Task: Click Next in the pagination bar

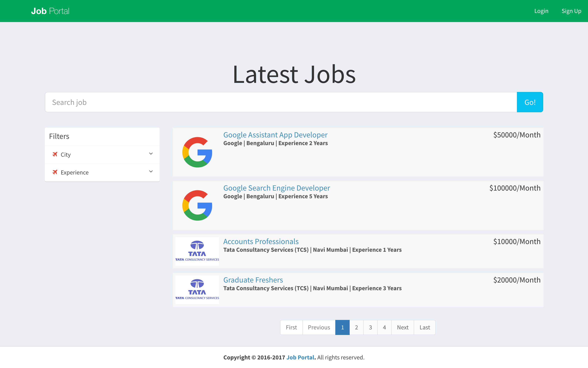Action: (402, 327)
